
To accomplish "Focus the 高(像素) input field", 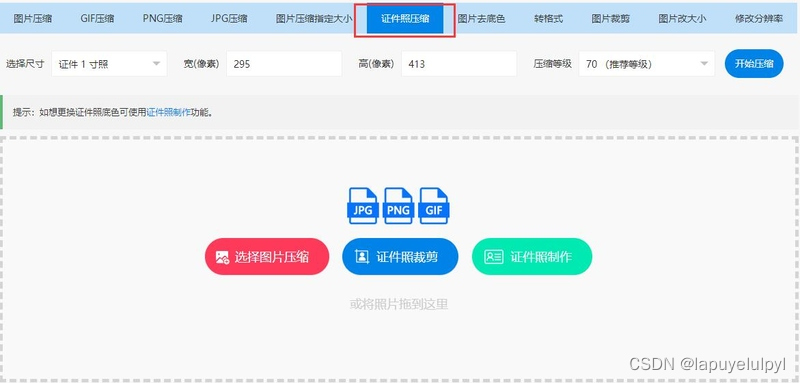I will (x=459, y=64).
